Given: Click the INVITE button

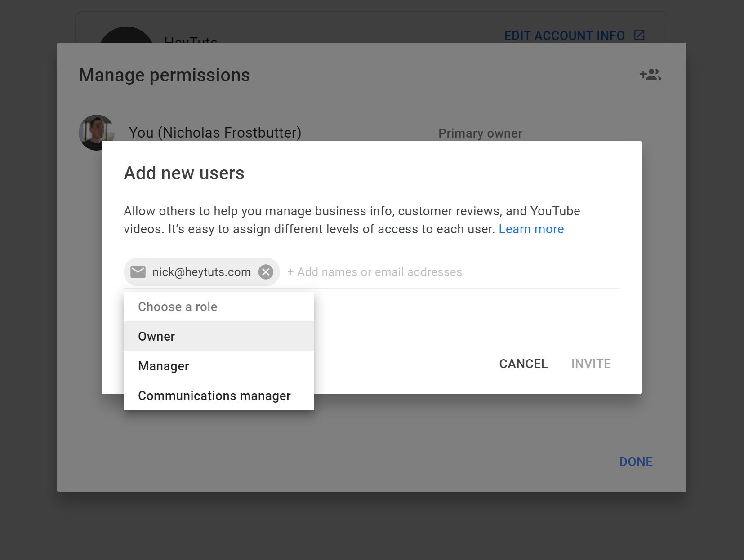Looking at the screenshot, I should (591, 363).
